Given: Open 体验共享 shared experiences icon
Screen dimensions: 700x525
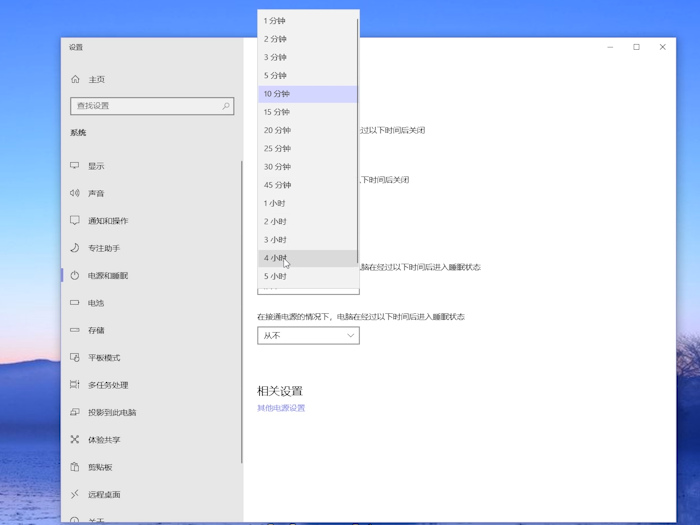Looking at the screenshot, I should tap(75, 439).
